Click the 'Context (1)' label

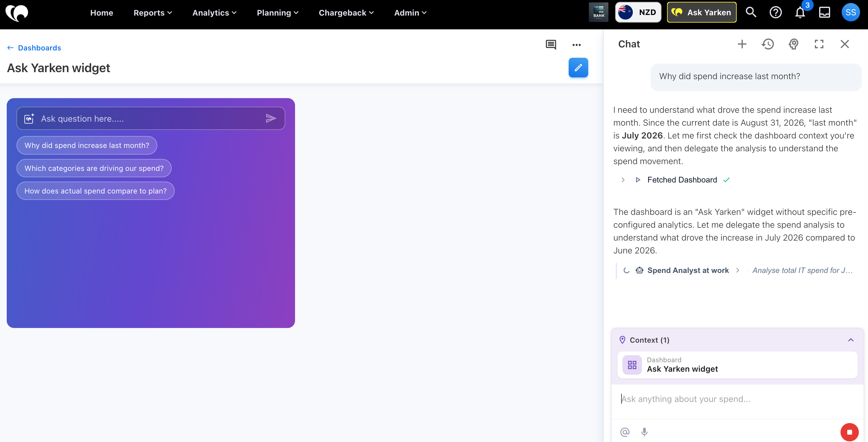649,340
